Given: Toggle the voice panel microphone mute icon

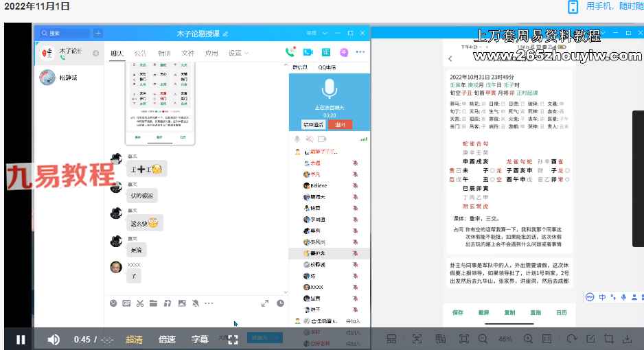Looking at the screenshot, I should 297,139.
